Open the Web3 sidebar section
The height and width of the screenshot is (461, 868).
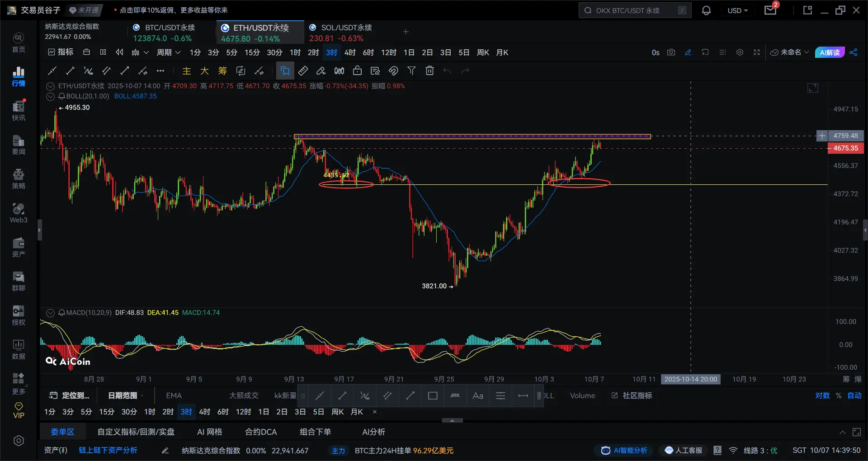[19, 213]
